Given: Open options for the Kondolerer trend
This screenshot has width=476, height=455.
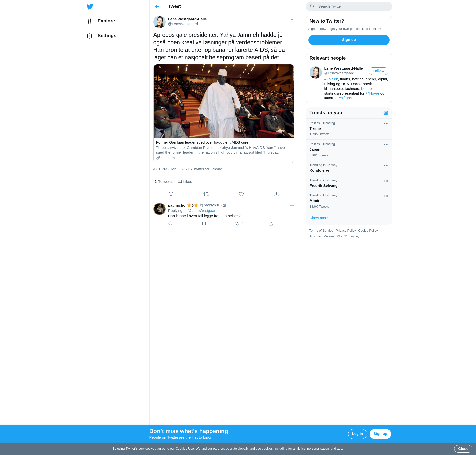Looking at the screenshot, I should coord(386,166).
